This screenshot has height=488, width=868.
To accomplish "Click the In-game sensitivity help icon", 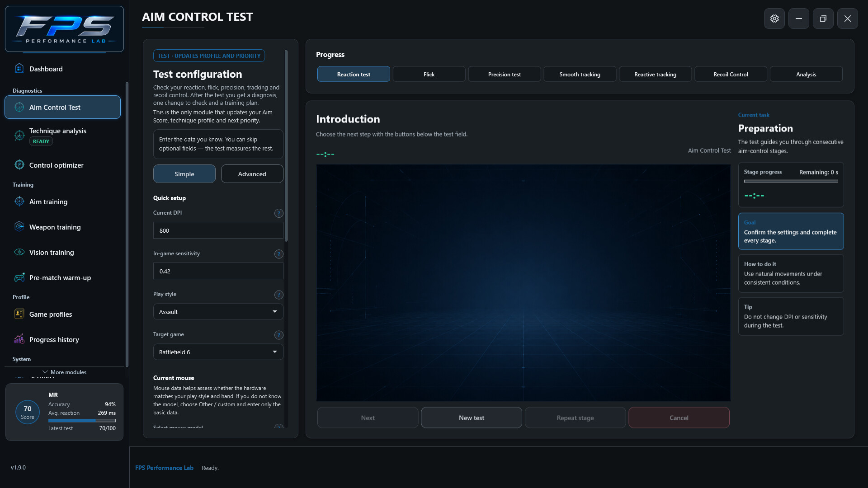I will pyautogui.click(x=278, y=254).
